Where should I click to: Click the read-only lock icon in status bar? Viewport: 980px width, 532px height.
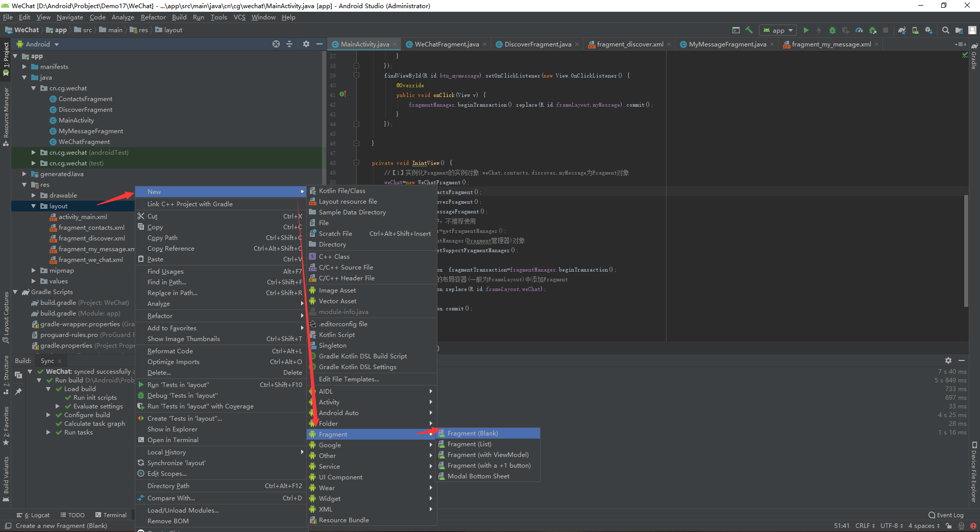[x=948, y=526]
